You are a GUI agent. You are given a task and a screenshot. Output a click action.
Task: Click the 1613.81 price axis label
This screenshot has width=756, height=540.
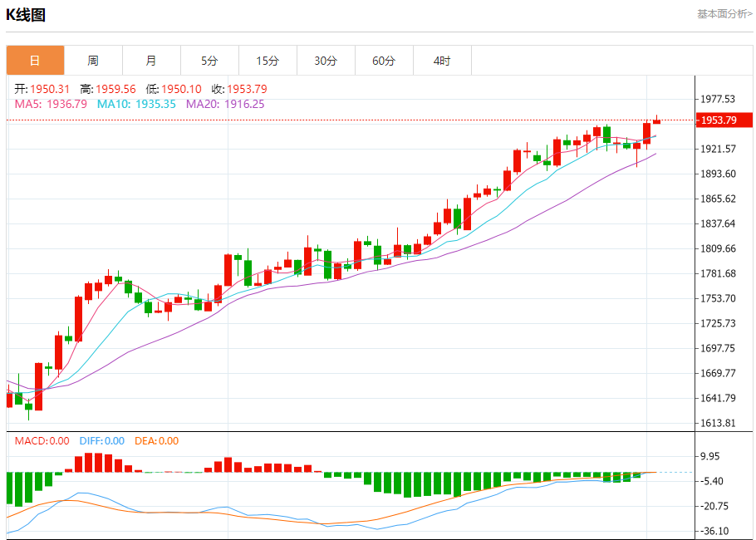(718, 424)
